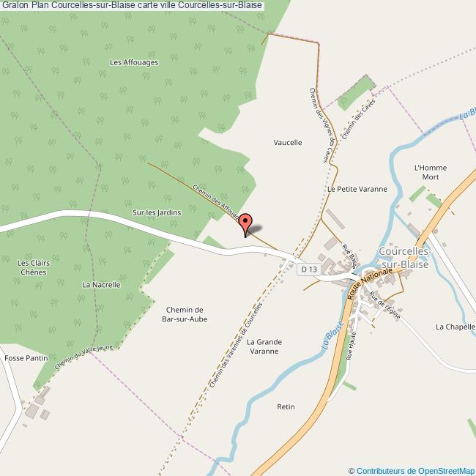
Task: Click the Fosse Pantin label
Action: (x=26, y=358)
